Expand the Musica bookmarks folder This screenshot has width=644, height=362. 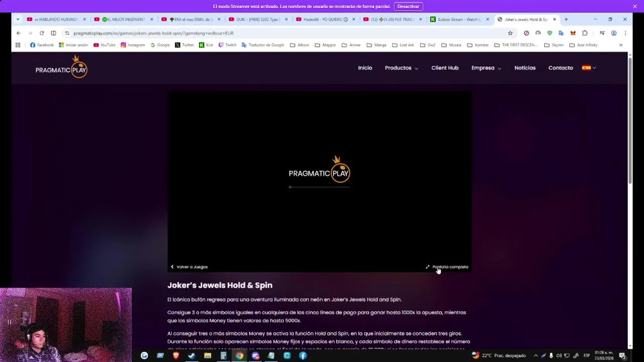click(451, 45)
